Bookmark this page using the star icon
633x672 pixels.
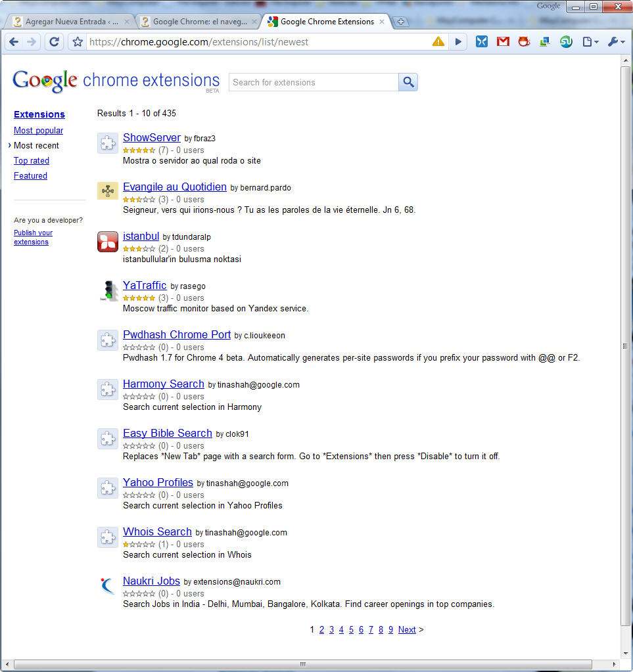(78, 42)
